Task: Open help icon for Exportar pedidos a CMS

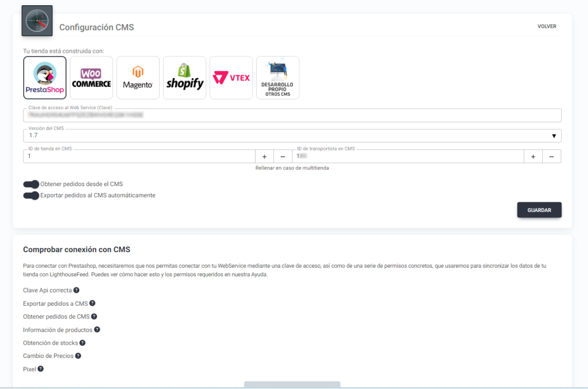Action: pyautogui.click(x=92, y=303)
